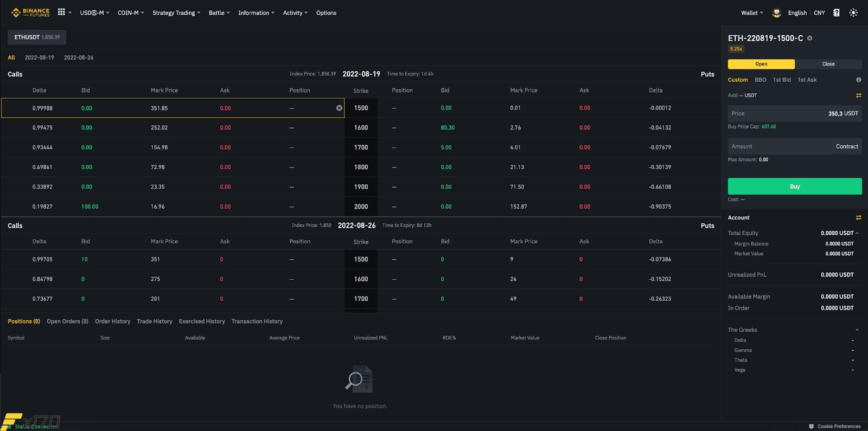Image resolution: width=868 pixels, height=431 pixels.
Task: Click the Cookie Preferences shield icon
Action: [811, 426]
